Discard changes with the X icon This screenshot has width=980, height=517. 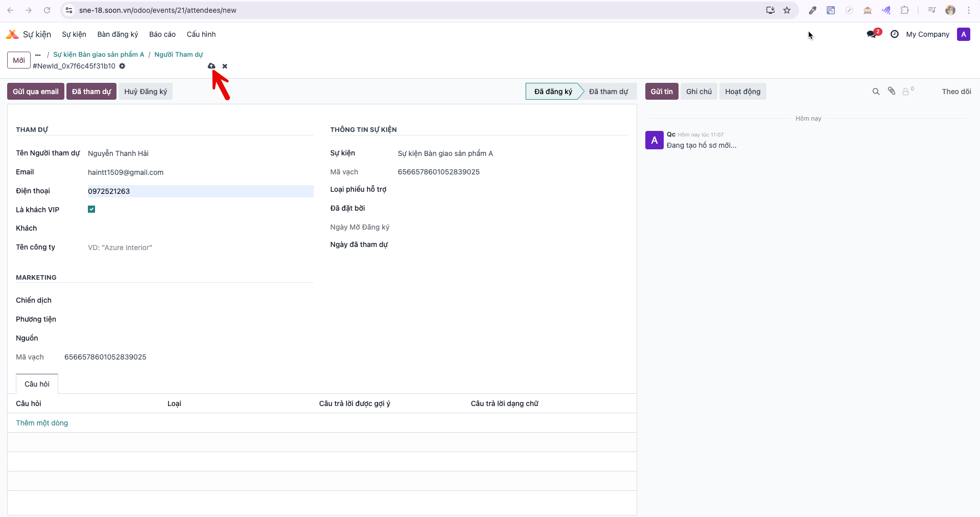coord(225,66)
